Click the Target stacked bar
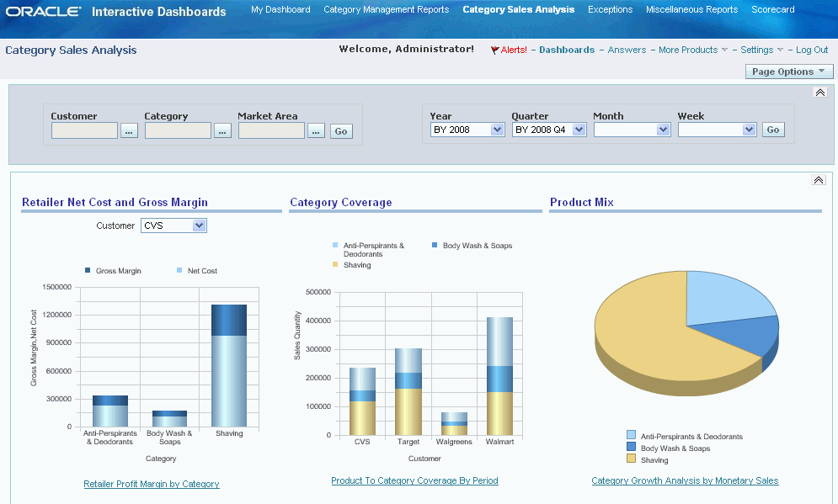Viewport: 838px width, 504px height. click(408, 391)
